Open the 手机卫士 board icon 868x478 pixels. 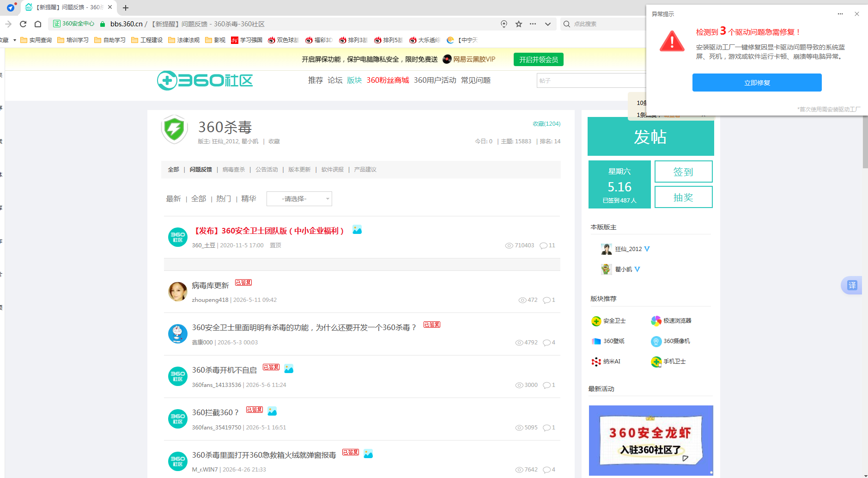click(656, 362)
